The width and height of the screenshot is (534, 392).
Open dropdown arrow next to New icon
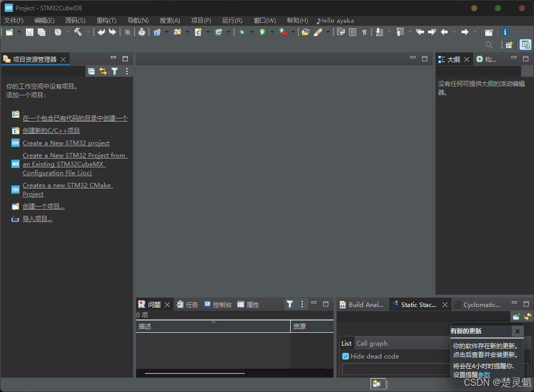tap(19, 32)
